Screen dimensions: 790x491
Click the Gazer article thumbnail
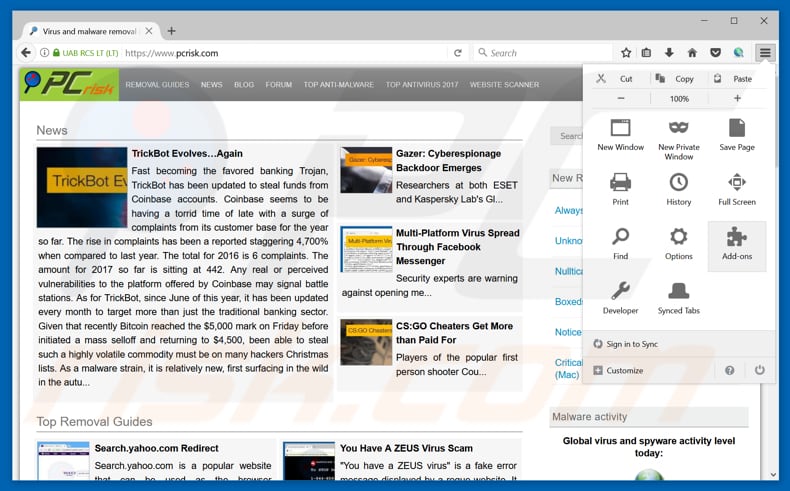point(366,170)
